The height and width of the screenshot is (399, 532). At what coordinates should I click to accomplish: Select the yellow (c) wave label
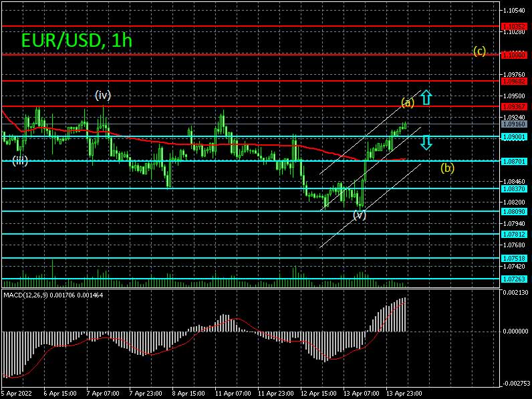pos(479,51)
